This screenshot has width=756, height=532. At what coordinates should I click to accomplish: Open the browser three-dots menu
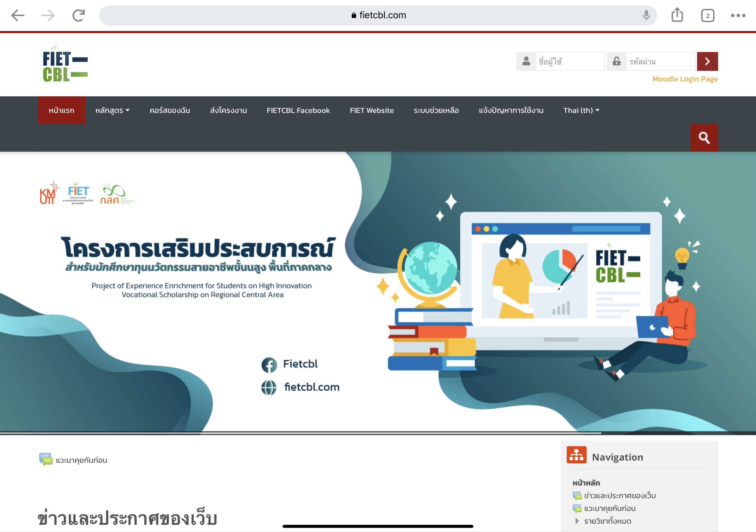click(738, 16)
